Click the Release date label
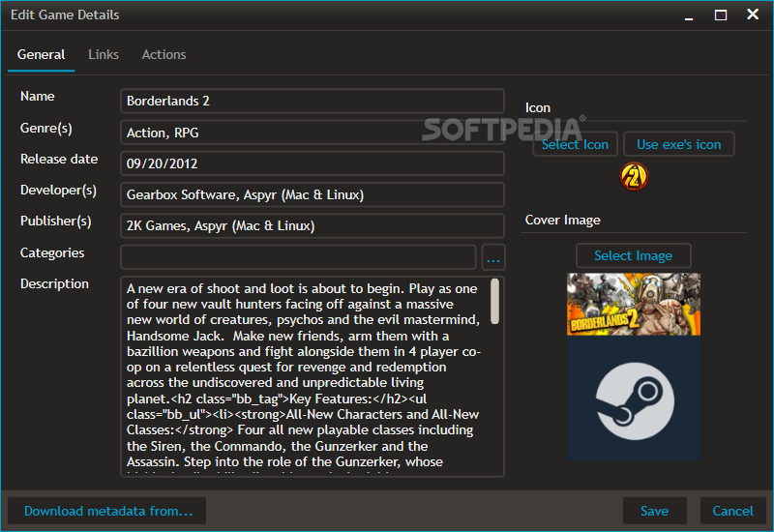The height and width of the screenshot is (532, 774). (59, 160)
